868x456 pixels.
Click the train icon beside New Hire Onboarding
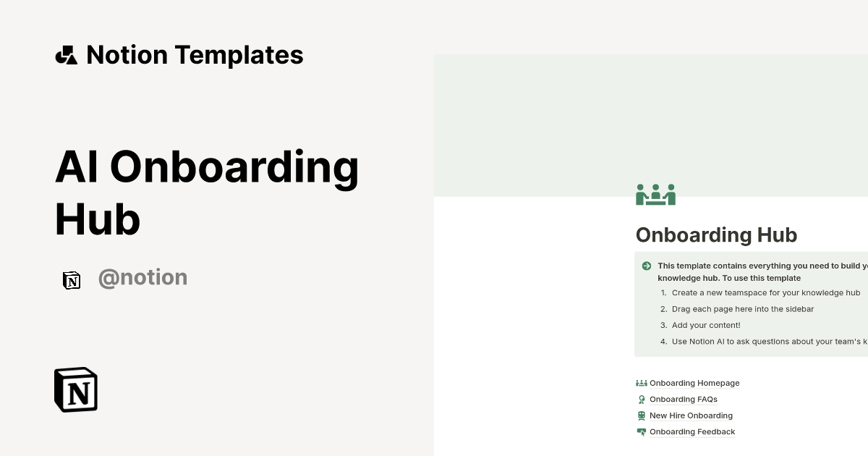pyautogui.click(x=641, y=415)
